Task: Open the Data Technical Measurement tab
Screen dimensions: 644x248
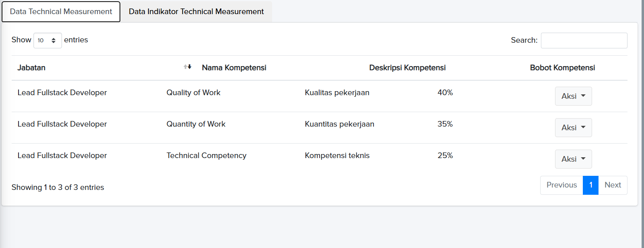Action: coord(61,12)
